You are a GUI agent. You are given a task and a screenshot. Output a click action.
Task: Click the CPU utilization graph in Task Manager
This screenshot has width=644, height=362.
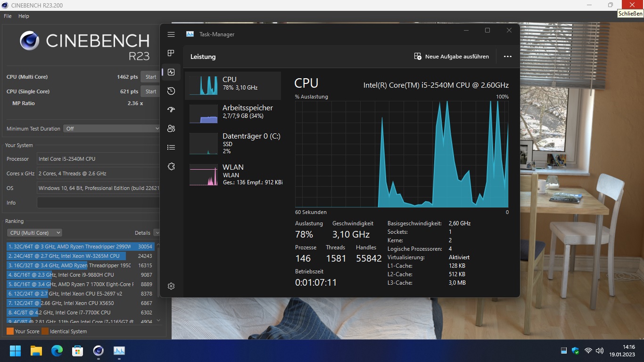[402, 154]
